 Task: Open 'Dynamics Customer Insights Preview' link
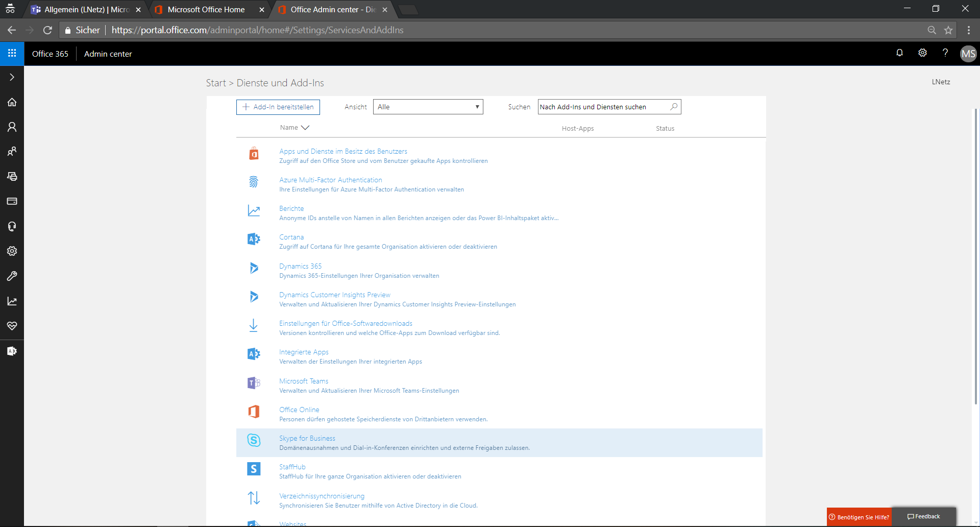point(334,295)
